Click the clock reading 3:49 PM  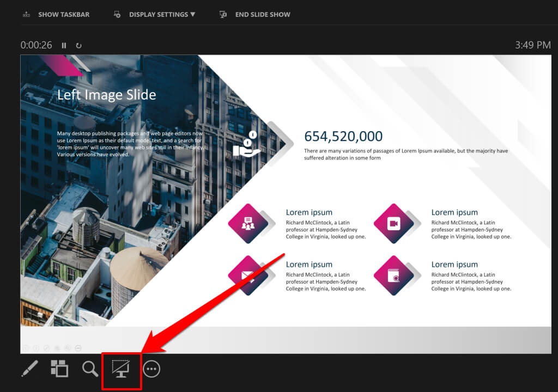click(x=533, y=45)
